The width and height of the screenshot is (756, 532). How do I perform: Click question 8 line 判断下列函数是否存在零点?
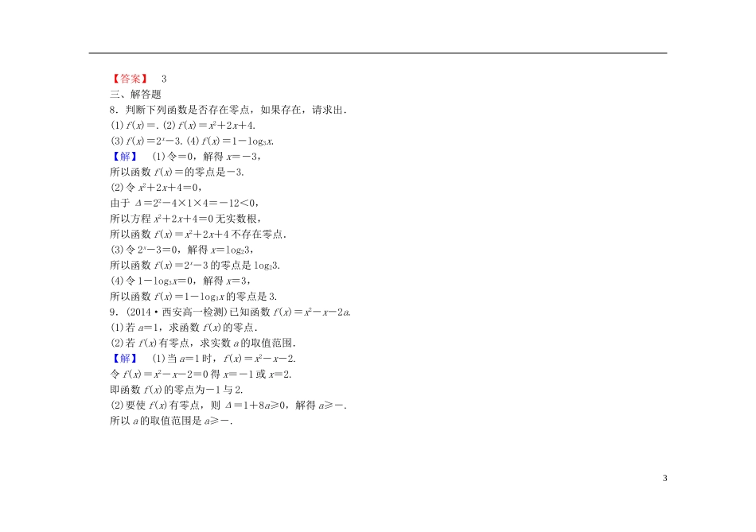pos(228,110)
